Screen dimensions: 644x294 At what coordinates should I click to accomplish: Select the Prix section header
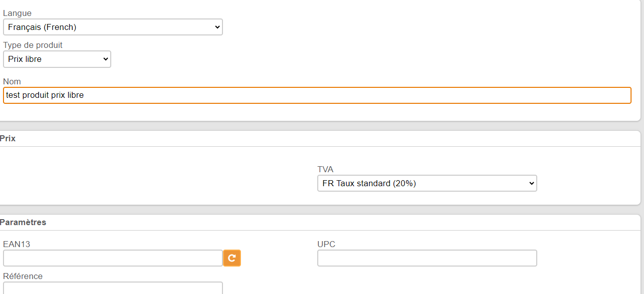[7, 138]
